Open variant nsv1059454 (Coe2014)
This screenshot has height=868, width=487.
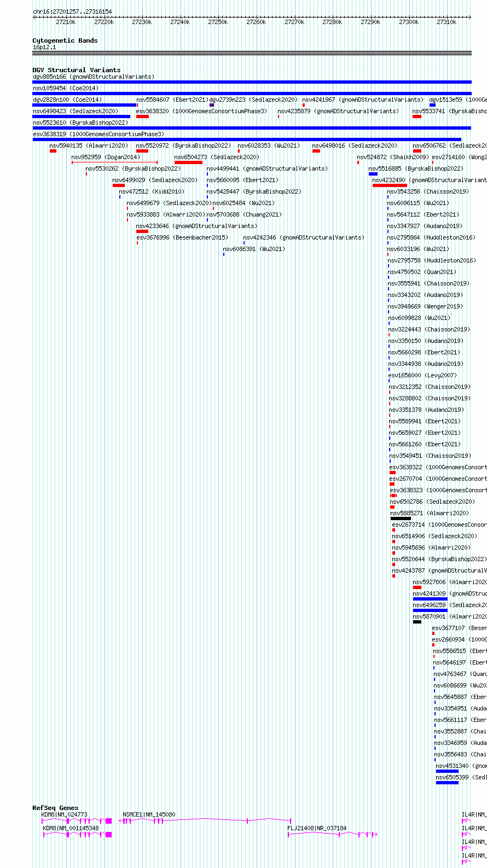pyautogui.click(x=66, y=88)
